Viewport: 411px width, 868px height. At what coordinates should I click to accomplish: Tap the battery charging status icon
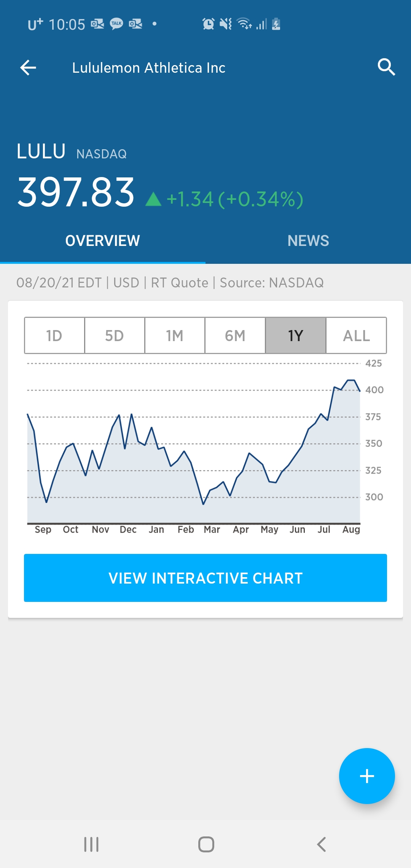click(x=276, y=24)
